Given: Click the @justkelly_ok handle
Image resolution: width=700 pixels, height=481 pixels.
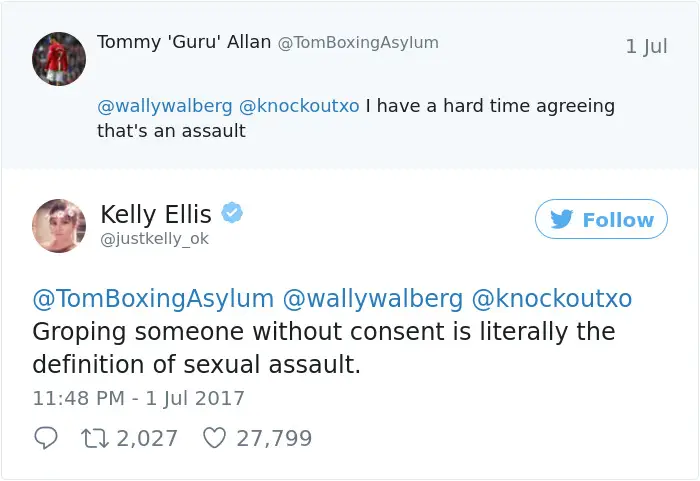Looking at the screenshot, I should [x=154, y=239].
